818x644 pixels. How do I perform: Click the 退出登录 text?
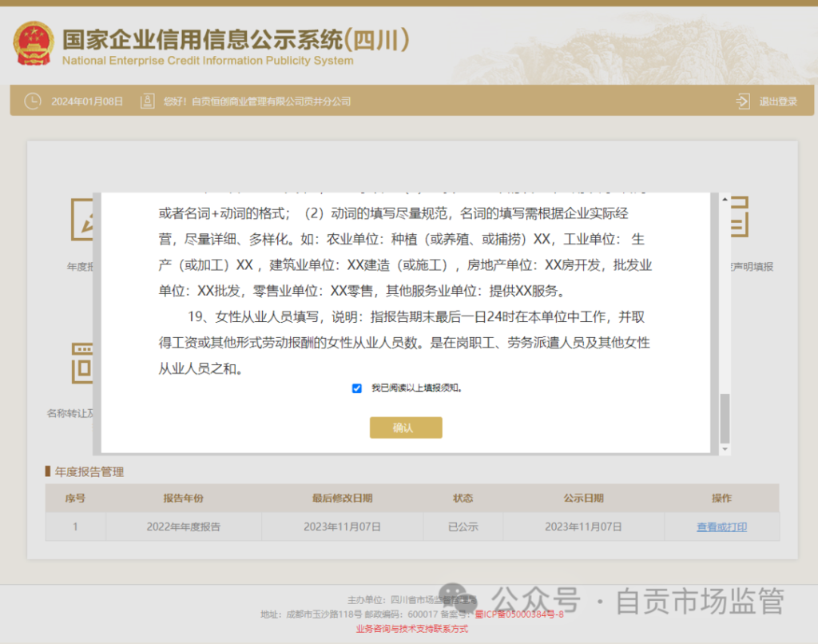pyautogui.click(x=777, y=101)
